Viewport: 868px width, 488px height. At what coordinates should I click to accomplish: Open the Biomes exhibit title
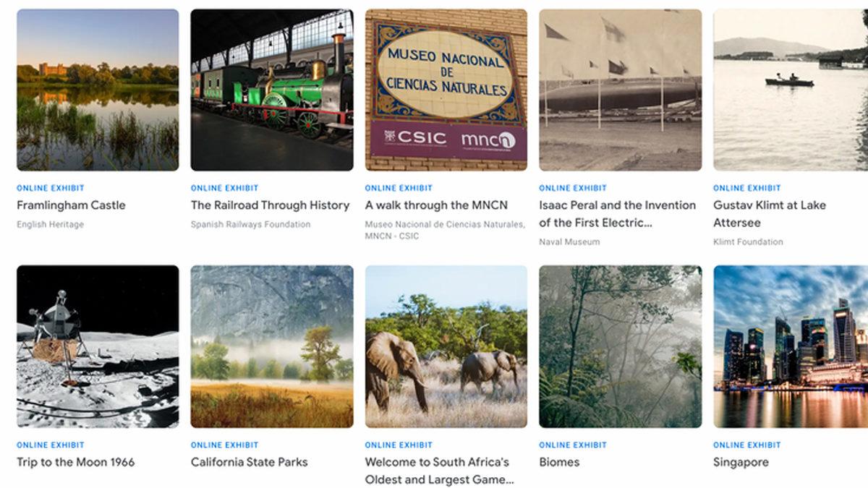[x=560, y=462]
